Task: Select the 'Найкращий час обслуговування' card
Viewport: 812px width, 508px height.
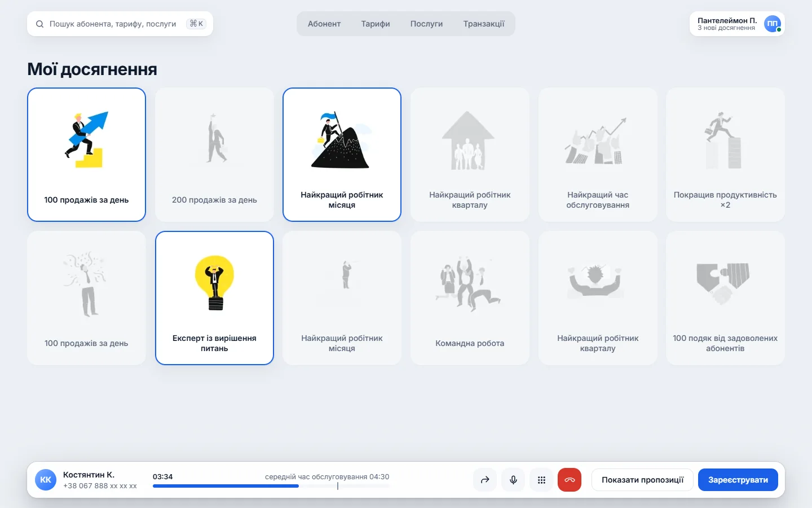Action: pyautogui.click(x=598, y=155)
